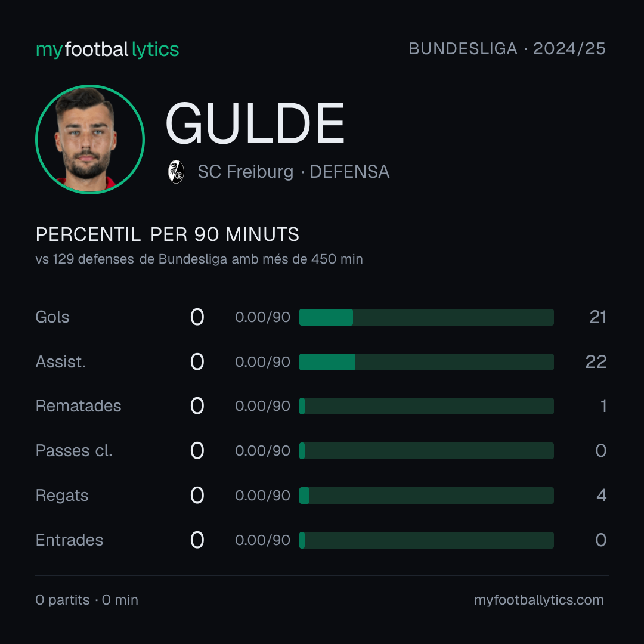Click the Entrades stat label

pos(69,540)
